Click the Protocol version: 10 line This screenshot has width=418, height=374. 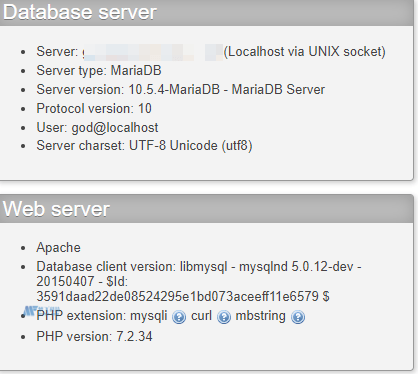pyautogui.click(x=94, y=109)
